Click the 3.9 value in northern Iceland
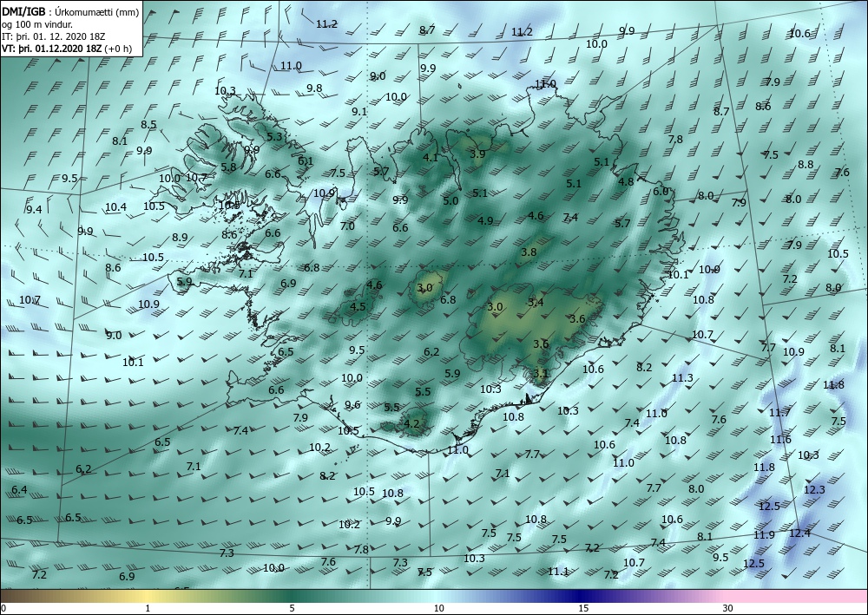Image resolution: width=868 pixels, height=615 pixels. [477, 154]
